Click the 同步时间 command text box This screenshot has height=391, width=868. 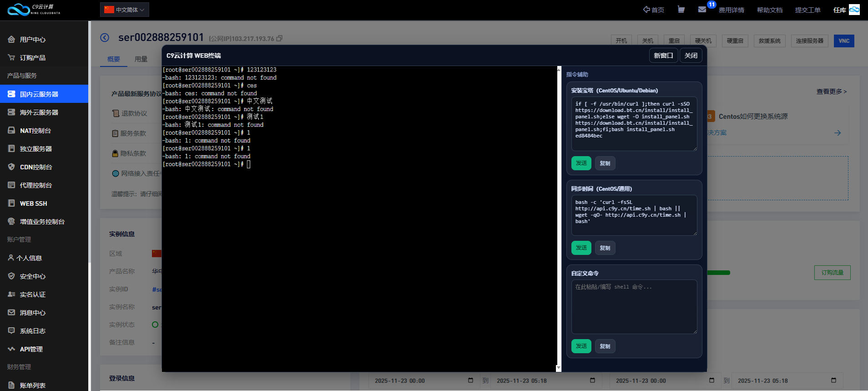634,215
